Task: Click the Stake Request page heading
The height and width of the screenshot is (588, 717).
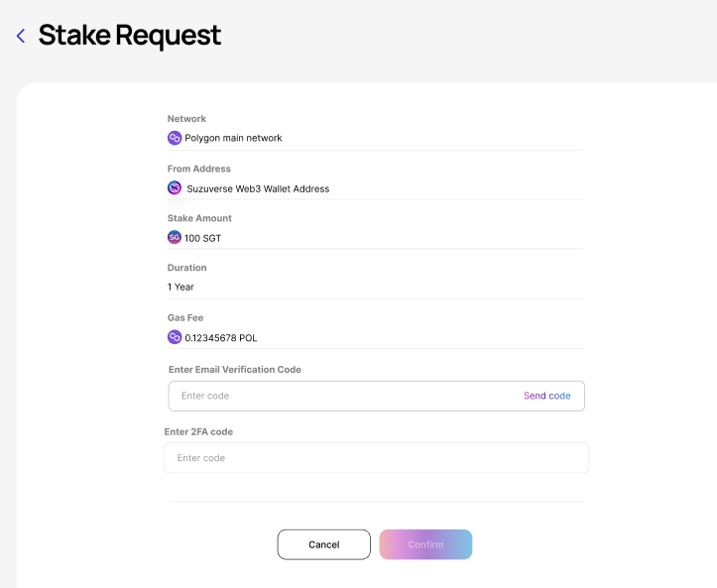Action: click(130, 36)
